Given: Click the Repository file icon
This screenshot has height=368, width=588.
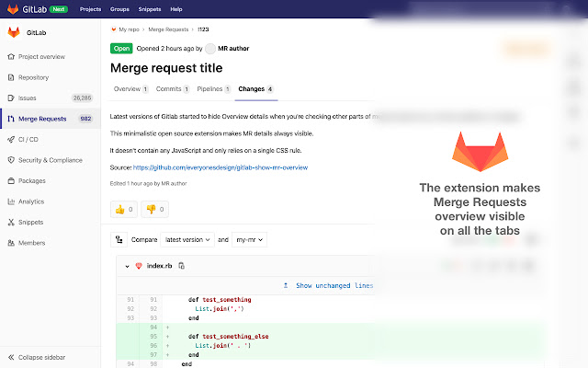Looking at the screenshot, I should pyautogui.click(x=11, y=77).
